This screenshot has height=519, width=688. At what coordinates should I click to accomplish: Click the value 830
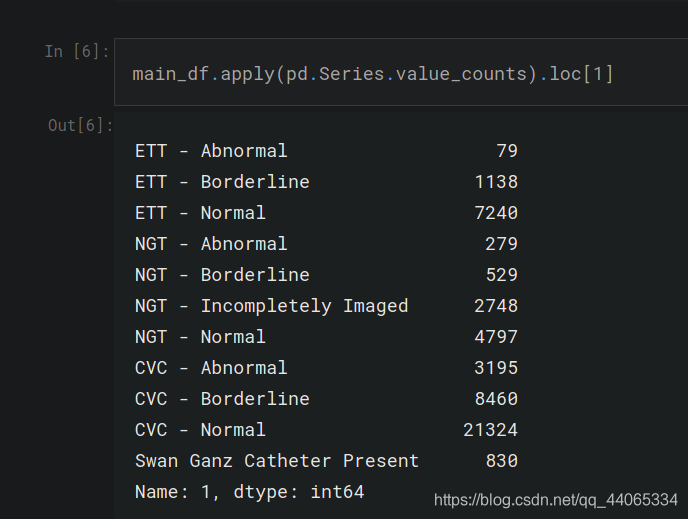point(502,461)
